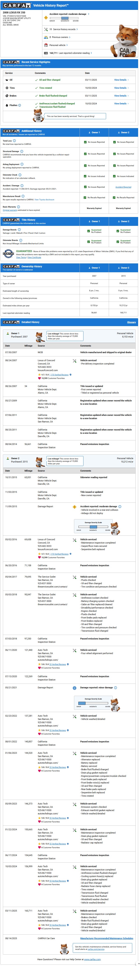This screenshot has width=140, height=980.
Task: Open the info icon next to Airbag Deployment
Action: 22,164
